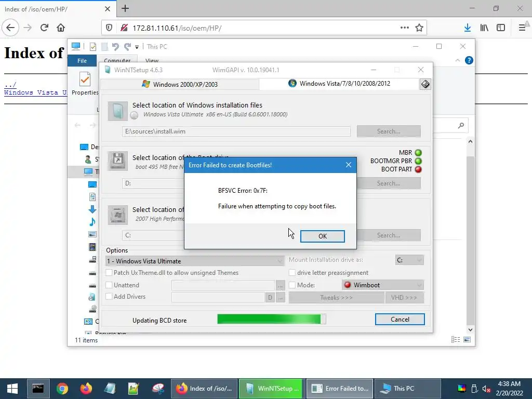Click the Add Drivers browse ellipsis button
Viewport: 532px width, 399px height.
tap(280, 298)
